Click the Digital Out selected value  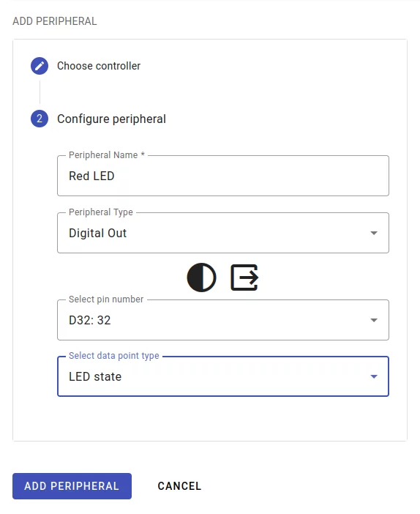pyautogui.click(x=97, y=233)
